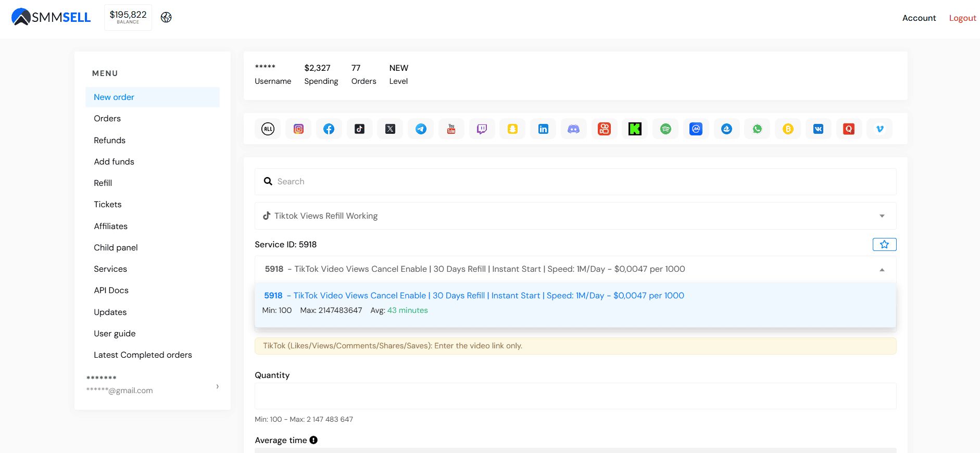
Task: Filter services by Discord icon
Action: coord(574,129)
